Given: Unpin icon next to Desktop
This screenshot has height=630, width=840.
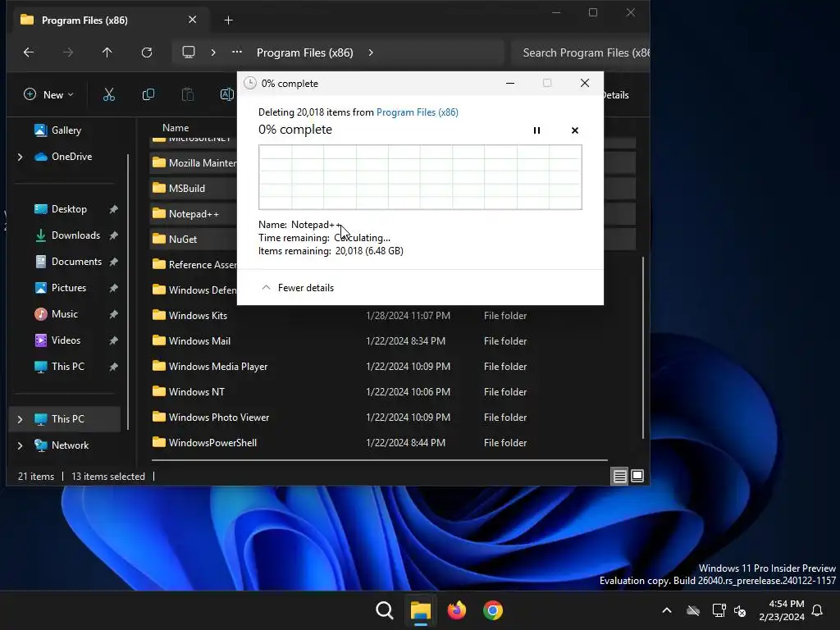Looking at the screenshot, I should pos(113,209).
